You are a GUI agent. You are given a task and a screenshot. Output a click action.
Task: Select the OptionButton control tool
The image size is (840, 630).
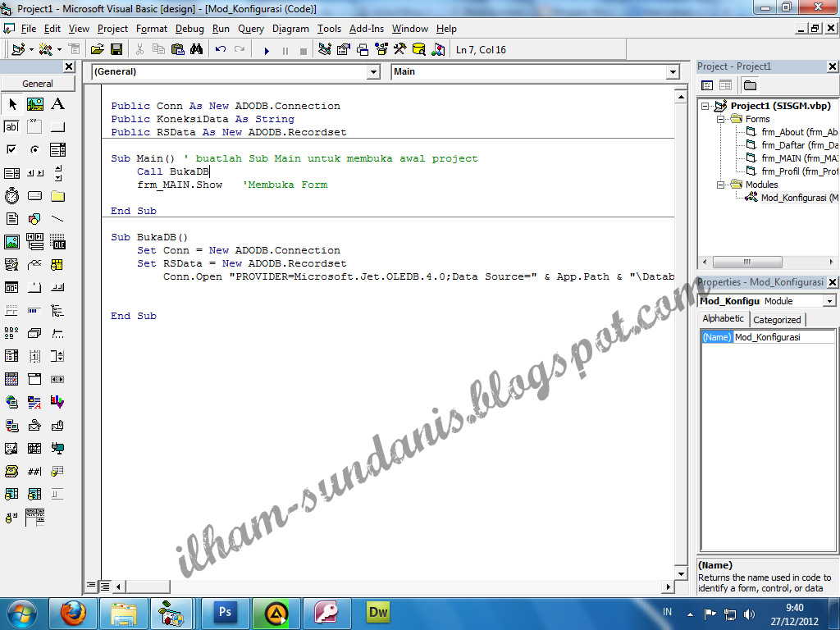point(34,150)
